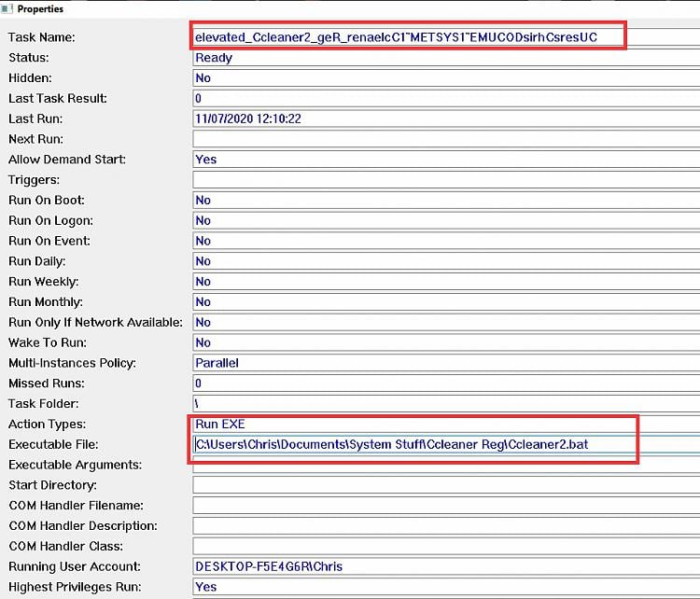
Task: Select Action Types value Run EXE
Action: [x=446, y=424]
